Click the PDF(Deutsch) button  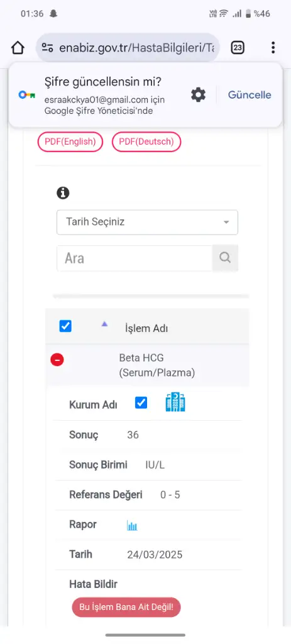[146, 142]
